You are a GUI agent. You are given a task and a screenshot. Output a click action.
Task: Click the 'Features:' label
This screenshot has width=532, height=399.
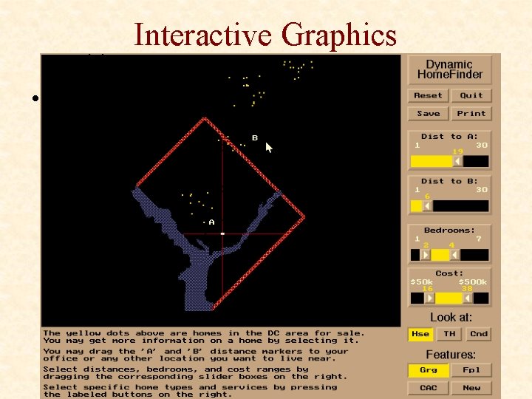click(x=451, y=355)
